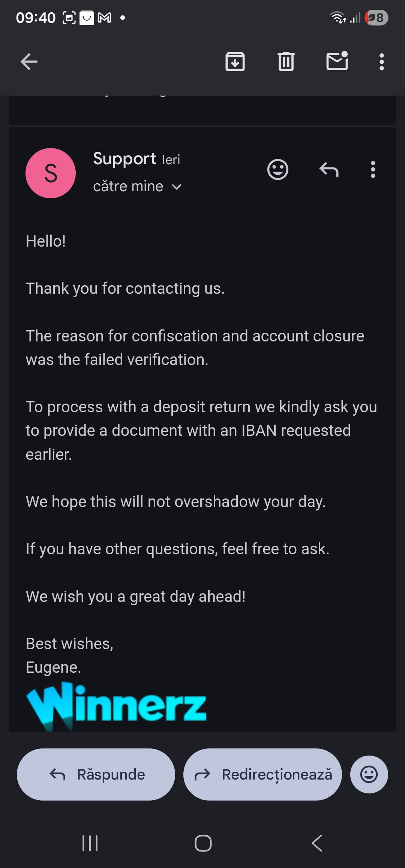Image resolution: width=405 pixels, height=868 pixels.
Task: Tap the bottom emoji reaction button
Action: (369, 774)
